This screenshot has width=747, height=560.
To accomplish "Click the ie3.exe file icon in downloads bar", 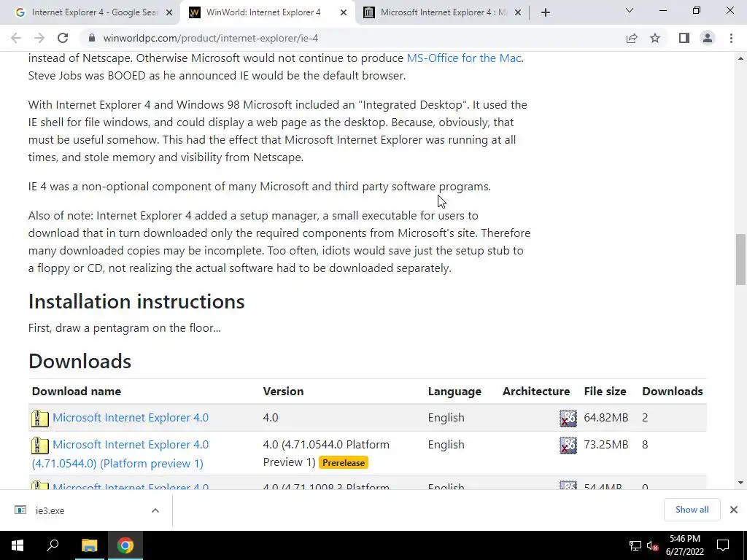I will click(20, 510).
